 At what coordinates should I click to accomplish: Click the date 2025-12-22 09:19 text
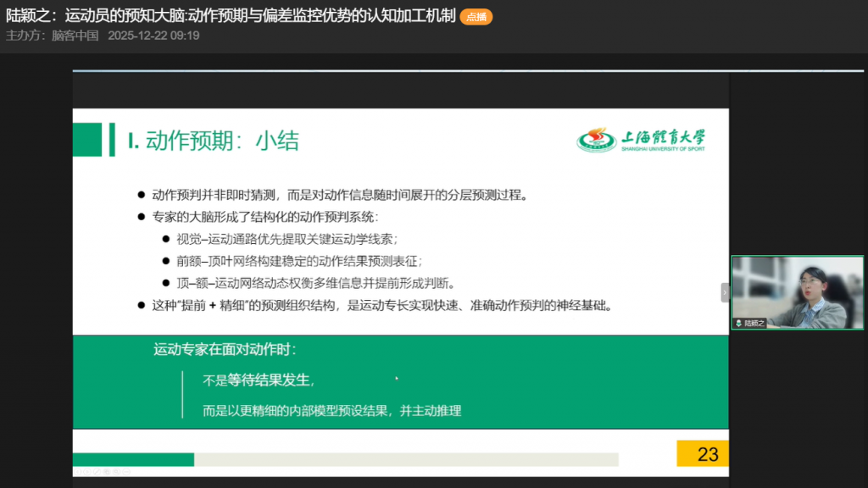[153, 36]
